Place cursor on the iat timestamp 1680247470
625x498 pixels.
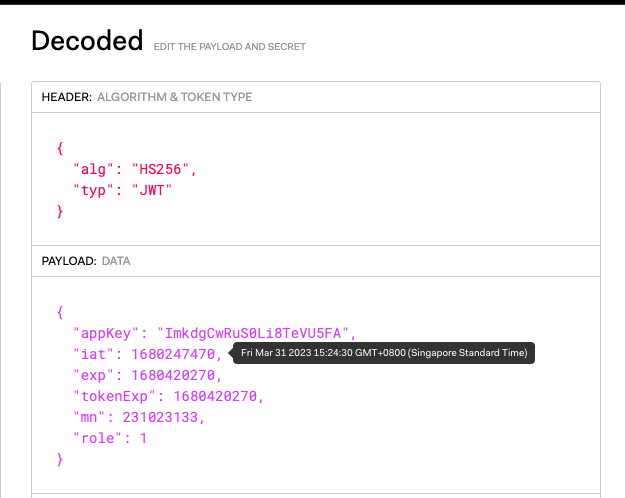pyautogui.click(x=177, y=354)
